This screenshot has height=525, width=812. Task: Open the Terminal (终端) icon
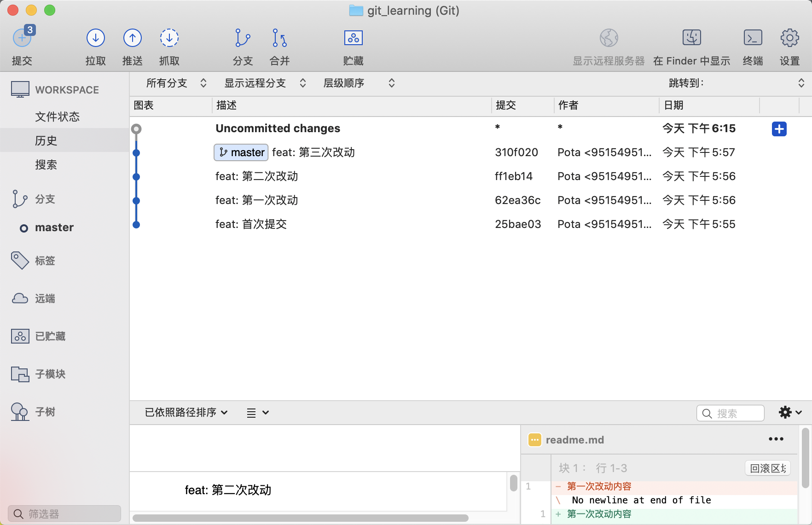[753, 38]
